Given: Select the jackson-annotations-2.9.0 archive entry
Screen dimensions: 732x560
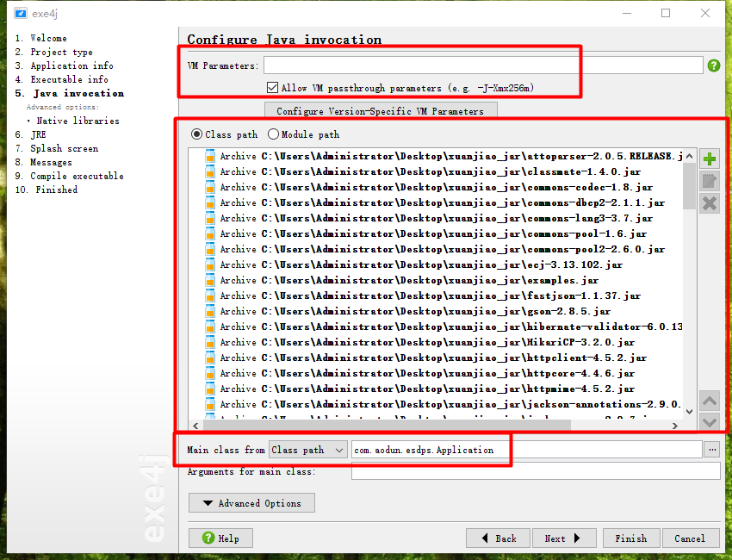Looking at the screenshot, I should tap(444, 404).
